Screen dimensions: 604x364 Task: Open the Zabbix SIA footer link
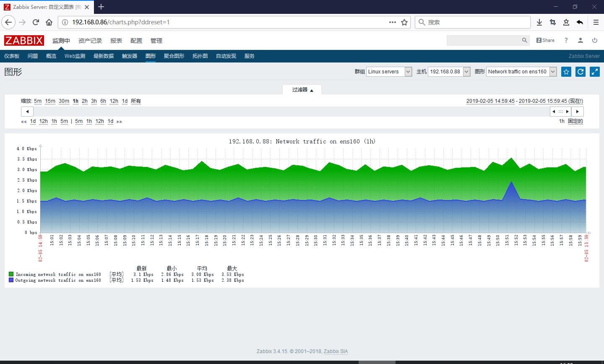coord(336,351)
